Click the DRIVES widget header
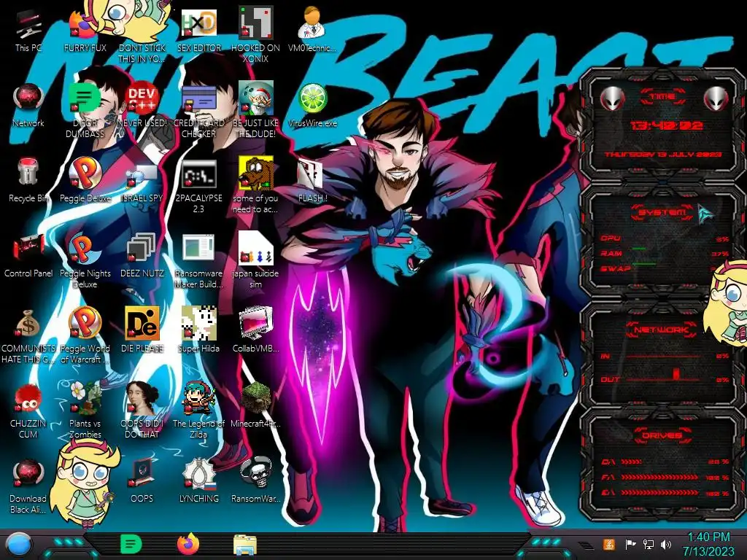The width and height of the screenshot is (747, 560). 662,435
